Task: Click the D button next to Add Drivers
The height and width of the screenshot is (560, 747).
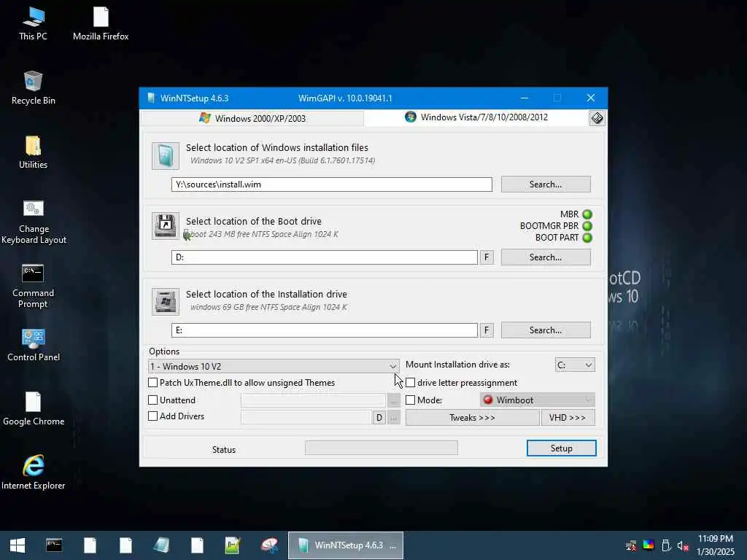Action: point(379,418)
